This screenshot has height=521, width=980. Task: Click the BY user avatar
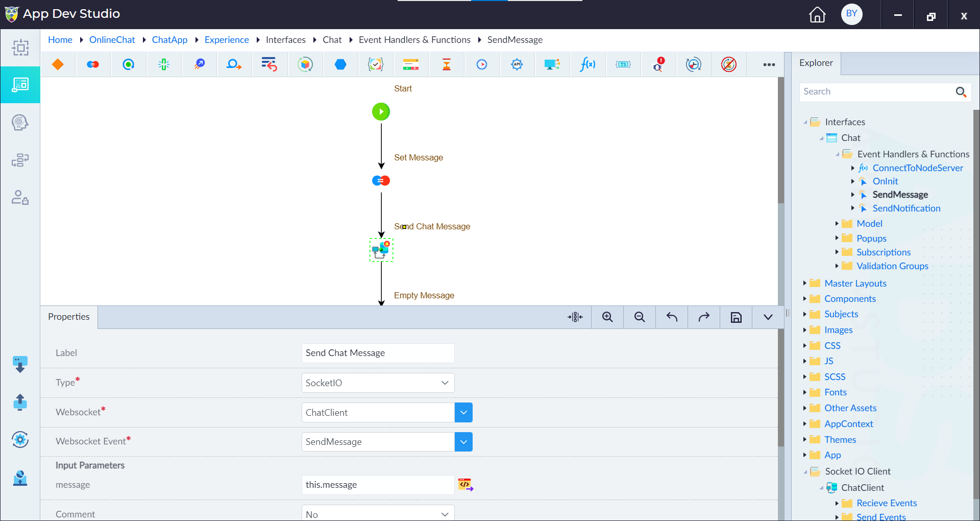[x=852, y=14]
